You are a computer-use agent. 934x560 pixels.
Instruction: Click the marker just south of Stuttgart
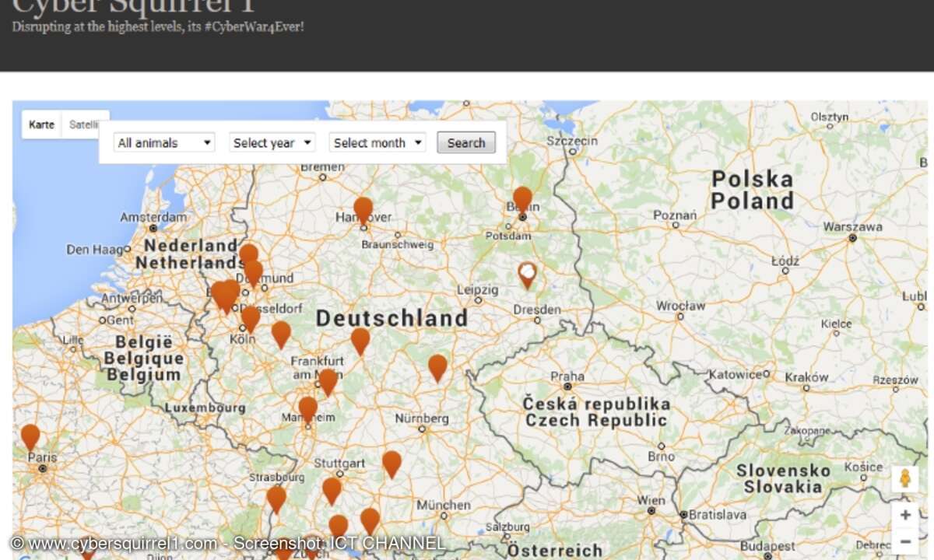[332, 491]
